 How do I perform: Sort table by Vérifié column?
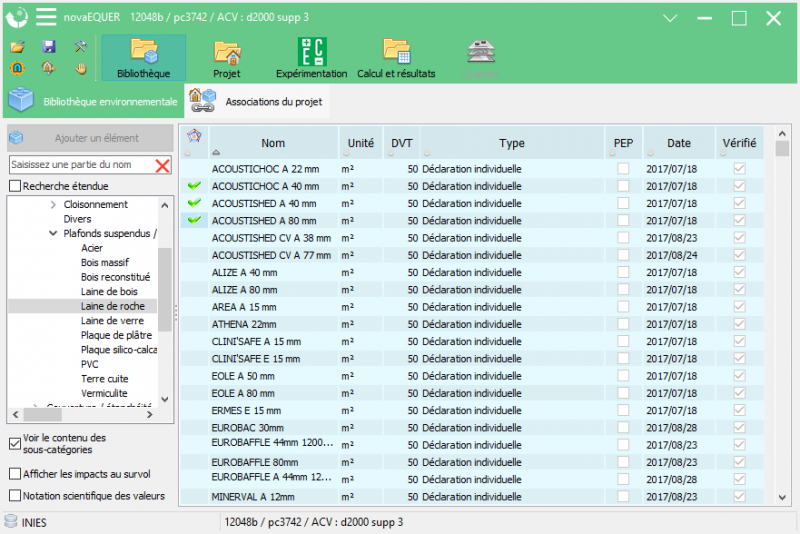[739, 143]
